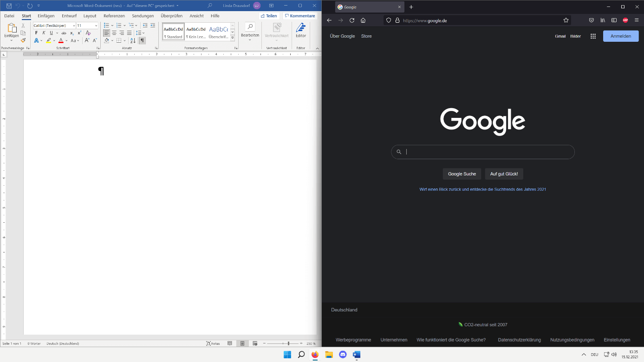Screen dimensions: 644x362
Task: Open the Kommentare pane button
Action: point(299,16)
